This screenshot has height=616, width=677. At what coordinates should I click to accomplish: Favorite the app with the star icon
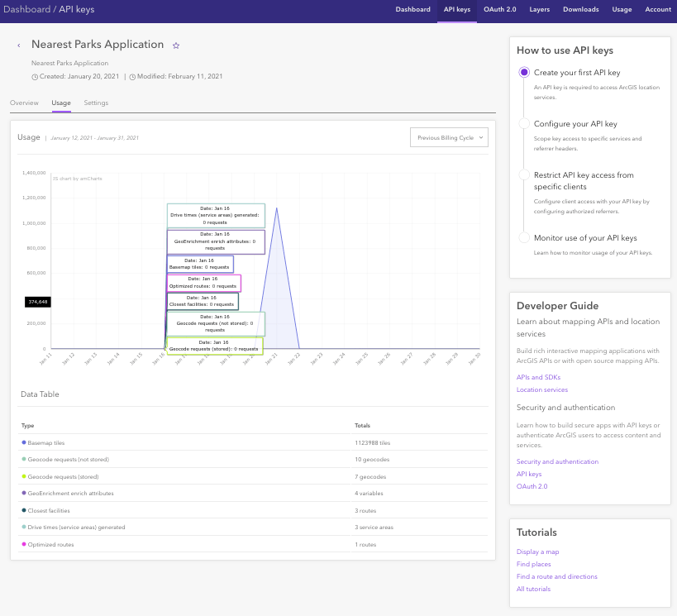click(x=176, y=45)
